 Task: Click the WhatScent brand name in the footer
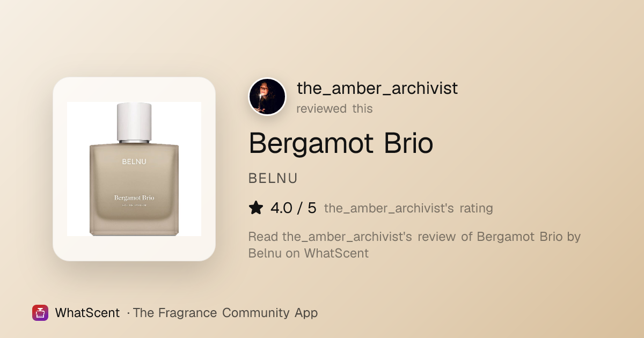pyautogui.click(x=87, y=313)
